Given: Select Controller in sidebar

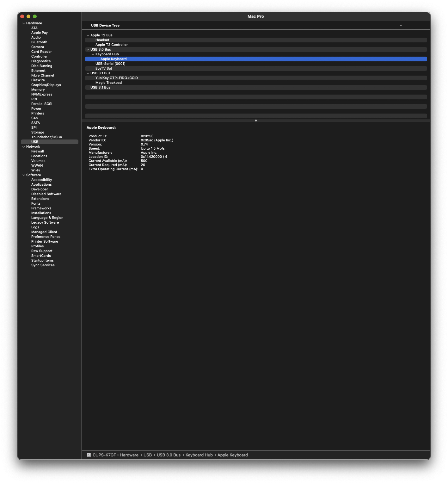Looking at the screenshot, I should click(39, 57).
